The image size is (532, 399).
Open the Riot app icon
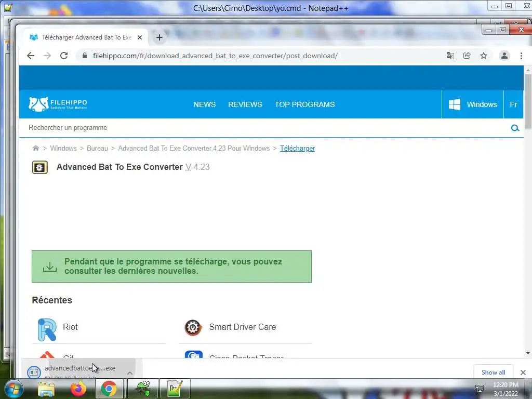coord(47,329)
